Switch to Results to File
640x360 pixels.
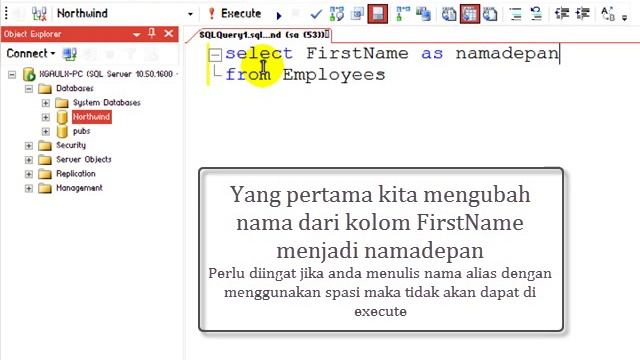coord(490,14)
